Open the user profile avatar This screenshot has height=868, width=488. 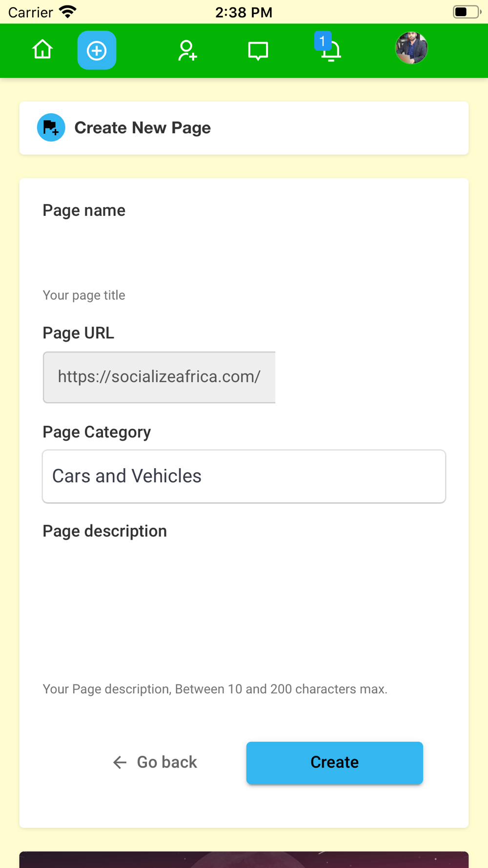pyautogui.click(x=411, y=48)
